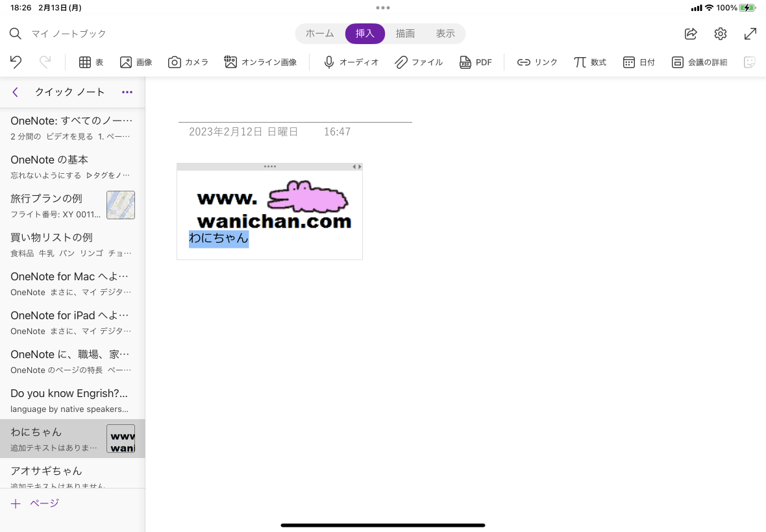Tap the multitasking three-dots at screen top
Image resolution: width=766 pixels, height=532 pixels.
point(383,8)
